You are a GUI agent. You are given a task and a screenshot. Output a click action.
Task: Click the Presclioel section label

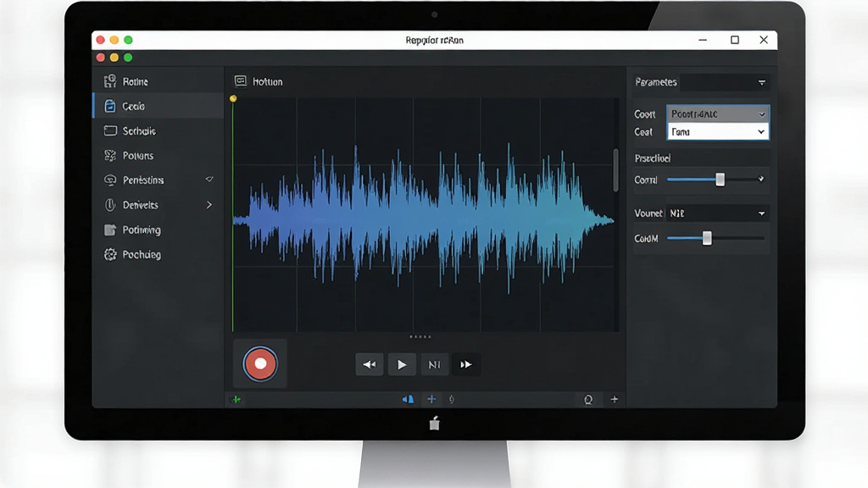pos(653,158)
